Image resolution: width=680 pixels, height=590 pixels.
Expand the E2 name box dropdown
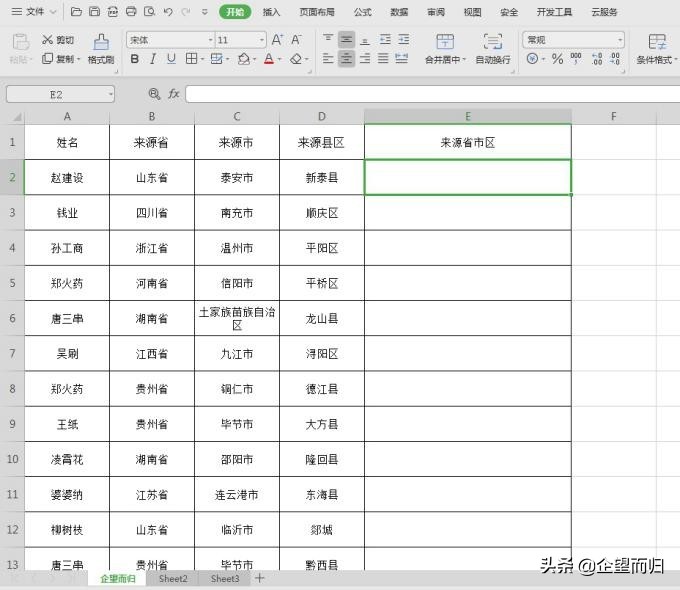point(111,94)
